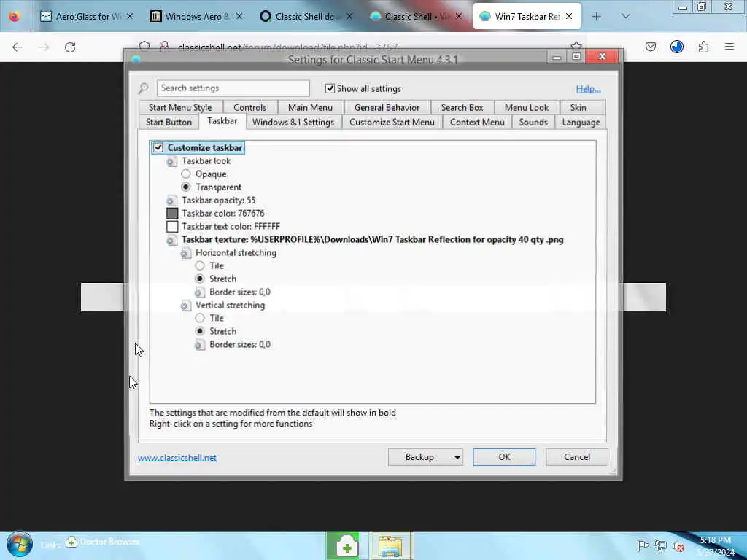This screenshot has width=747, height=560.
Task: Open the Windows 8.1 Settings tab
Action: pyautogui.click(x=293, y=122)
